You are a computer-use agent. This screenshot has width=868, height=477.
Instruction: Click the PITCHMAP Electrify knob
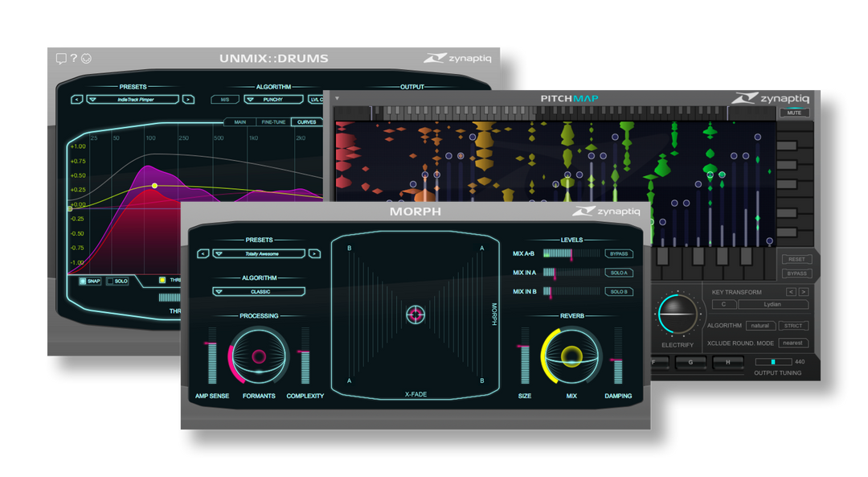click(678, 315)
